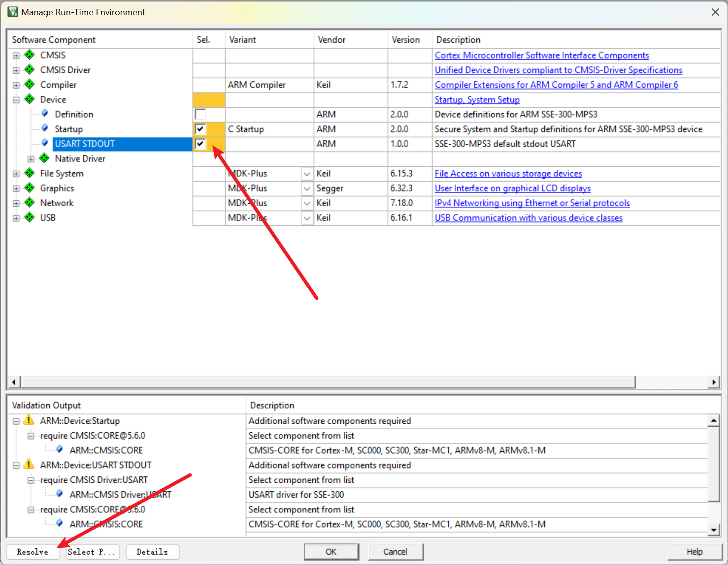Viewport: 728px width, 565px height.
Task: Open IPv4 Networking using Ethernet link
Action: (x=532, y=203)
